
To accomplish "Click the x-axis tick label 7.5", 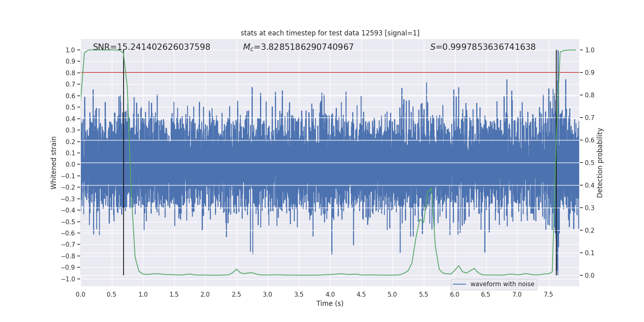I will click(x=548, y=294).
